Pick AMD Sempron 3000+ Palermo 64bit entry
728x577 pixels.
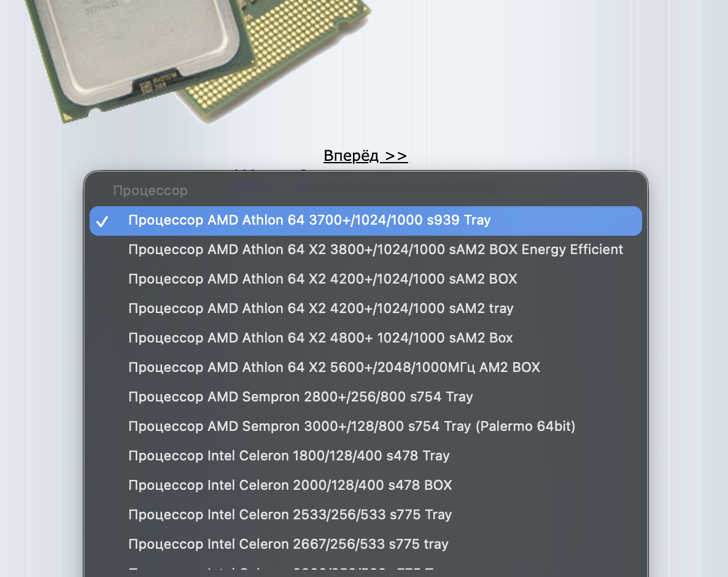point(351,426)
